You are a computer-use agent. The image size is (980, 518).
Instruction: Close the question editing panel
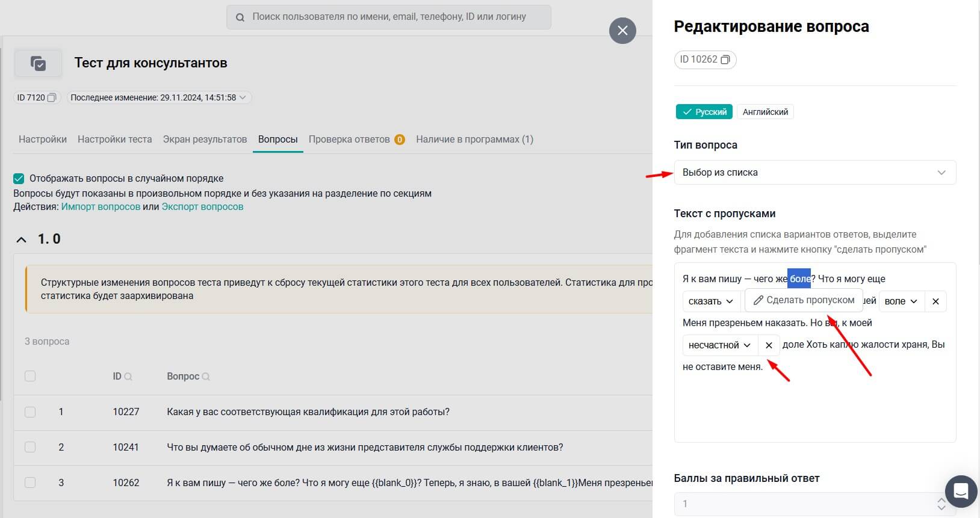[622, 30]
